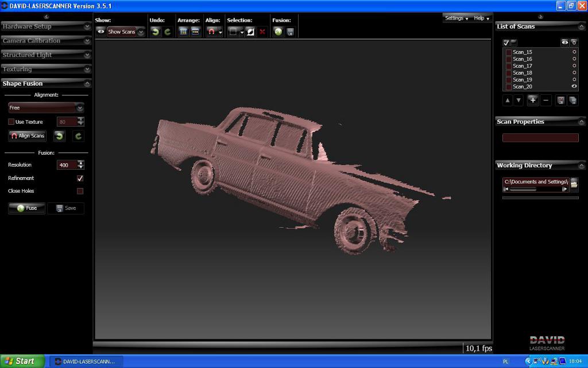Toggle Scan_16 visibility circle

click(x=574, y=59)
